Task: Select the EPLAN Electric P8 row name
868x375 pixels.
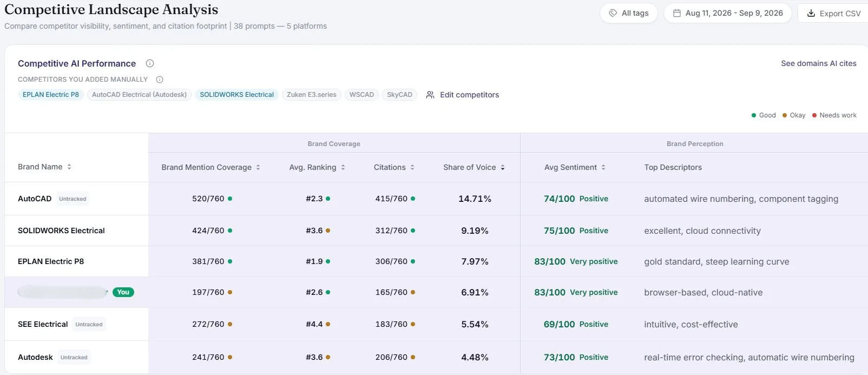Action: [x=51, y=261]
